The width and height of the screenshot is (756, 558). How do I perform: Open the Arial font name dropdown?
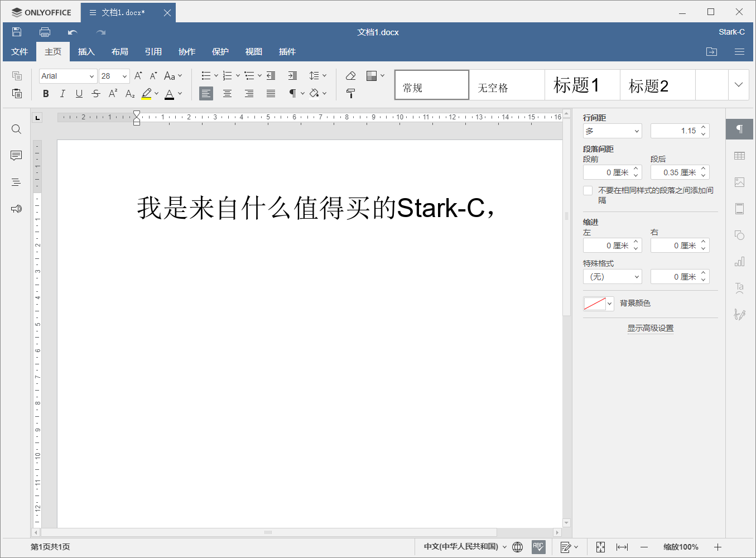tap(92, 76)
